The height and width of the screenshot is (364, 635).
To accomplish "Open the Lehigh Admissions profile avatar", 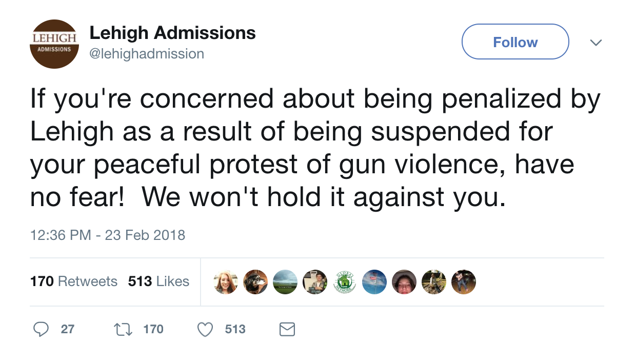I will [53, 44].
